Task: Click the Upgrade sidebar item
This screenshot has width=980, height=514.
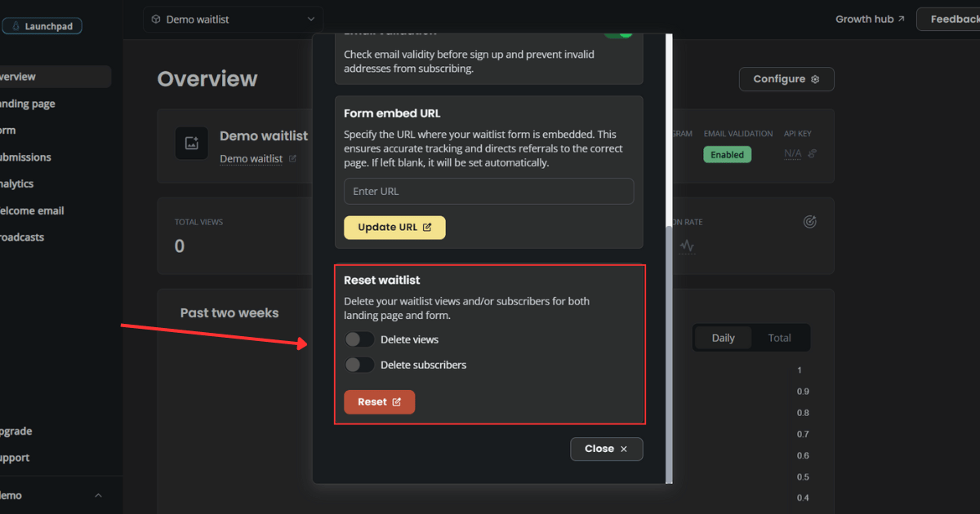Action: pos(16,431)
